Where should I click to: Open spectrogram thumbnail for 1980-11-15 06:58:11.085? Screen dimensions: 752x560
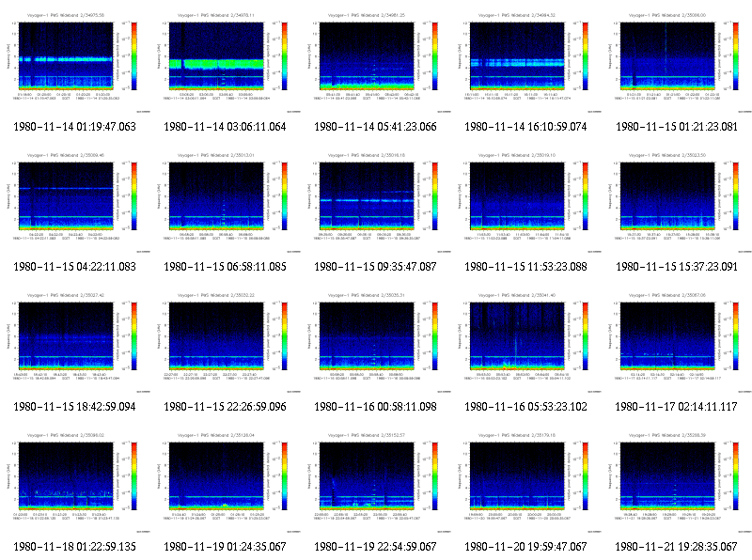(x=226, y=202)
